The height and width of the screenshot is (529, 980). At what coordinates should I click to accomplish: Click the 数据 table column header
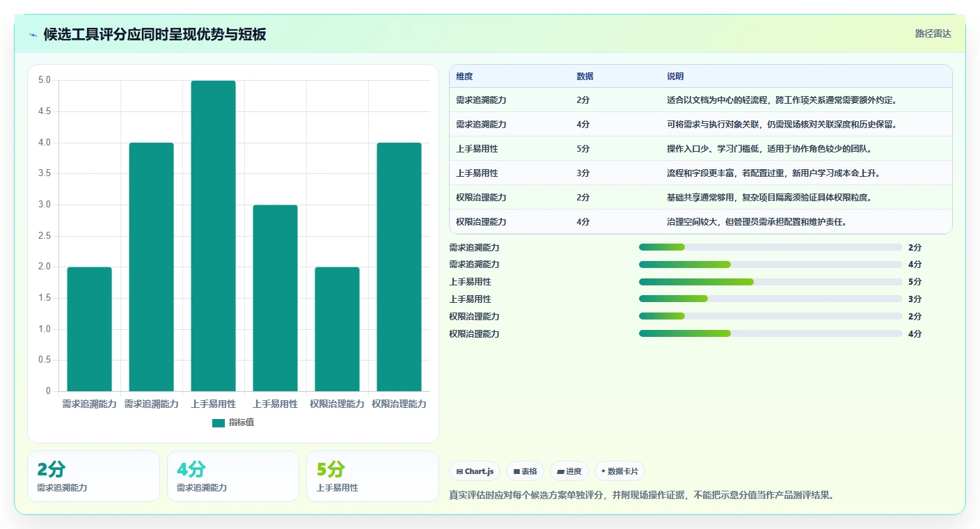point(585,77)
